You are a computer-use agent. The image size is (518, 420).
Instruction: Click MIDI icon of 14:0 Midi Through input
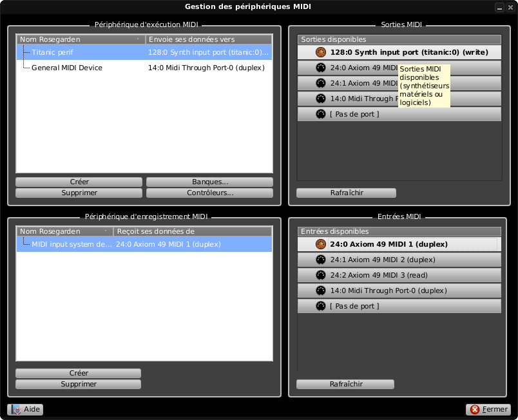pos(320,291)
